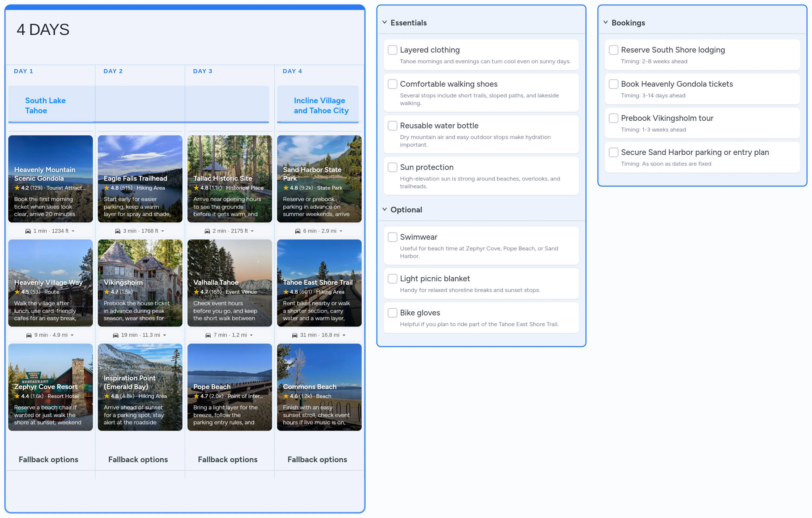The width and height of the screenshot is (812, 518).
Task: Click car icon beside 1 min · 1234 ft
Action: (28, 231)
